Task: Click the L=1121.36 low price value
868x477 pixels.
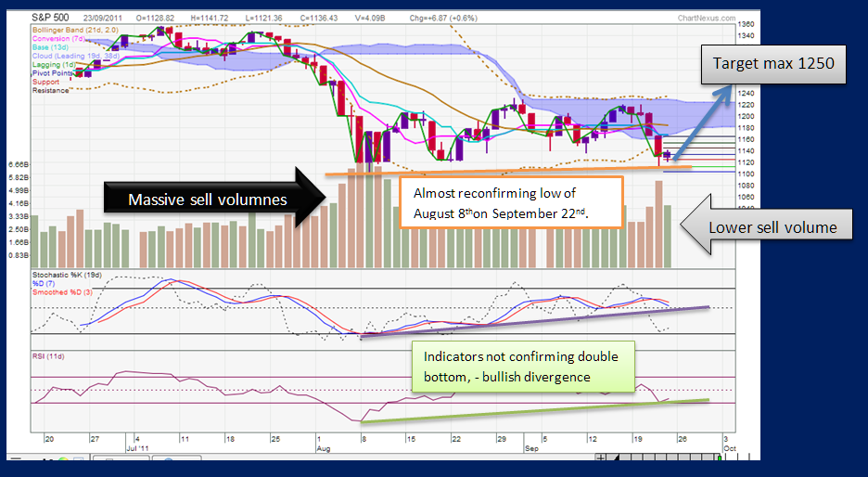Action: pos(263,19)
